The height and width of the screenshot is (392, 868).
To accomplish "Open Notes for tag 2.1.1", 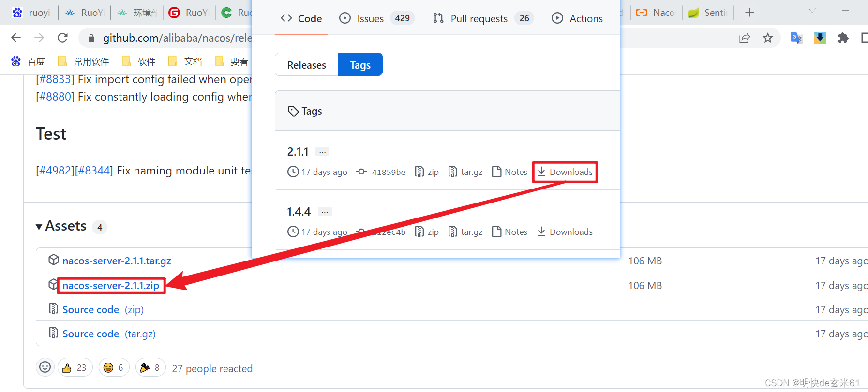I will pos(509,172).
